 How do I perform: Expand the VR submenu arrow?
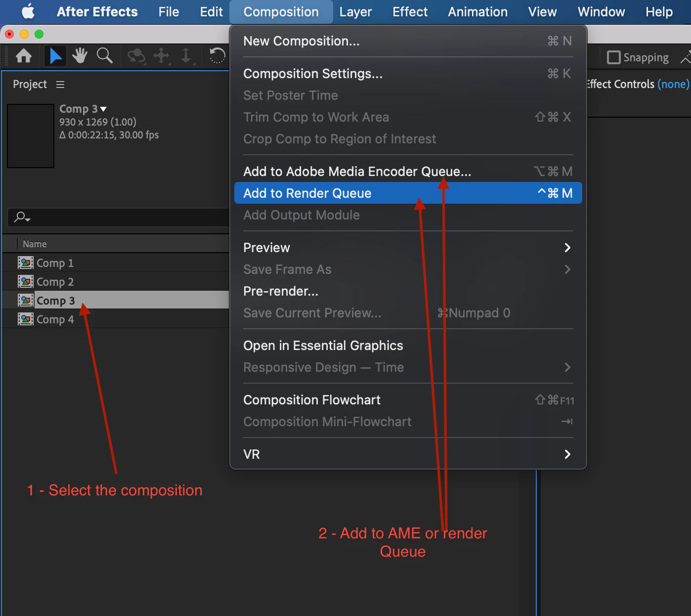click(567, 454)
